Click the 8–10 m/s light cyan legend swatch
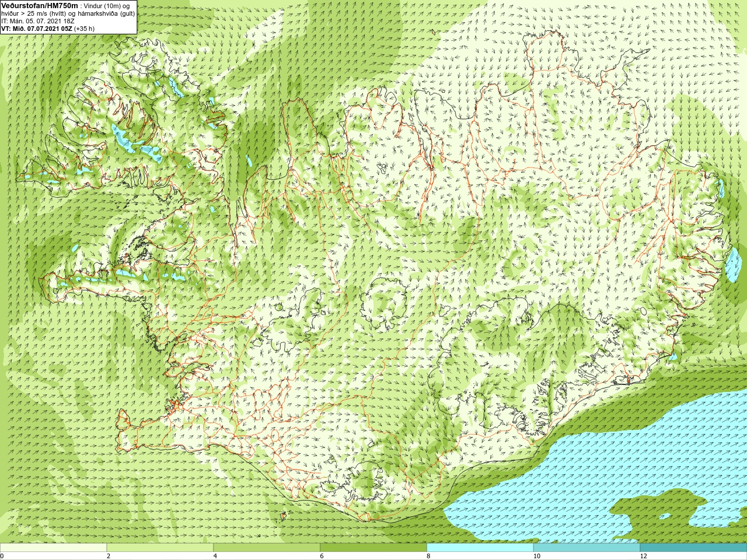 pyautogui.click(x=480, y=548)
